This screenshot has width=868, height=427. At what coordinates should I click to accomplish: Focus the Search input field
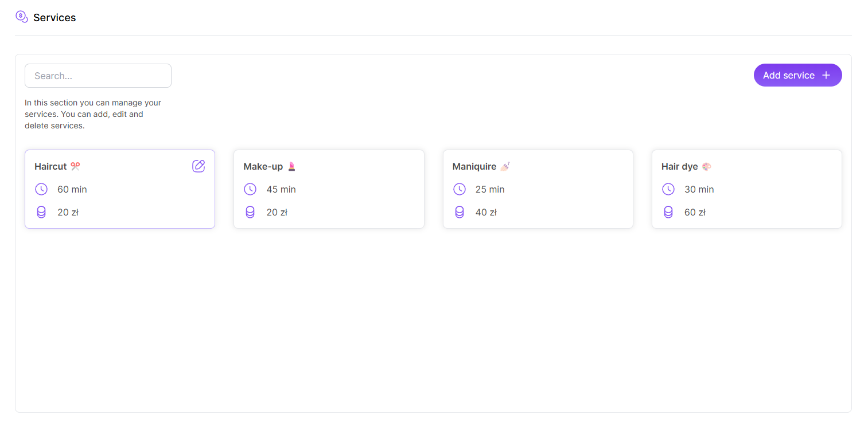(x=98, y=76)
